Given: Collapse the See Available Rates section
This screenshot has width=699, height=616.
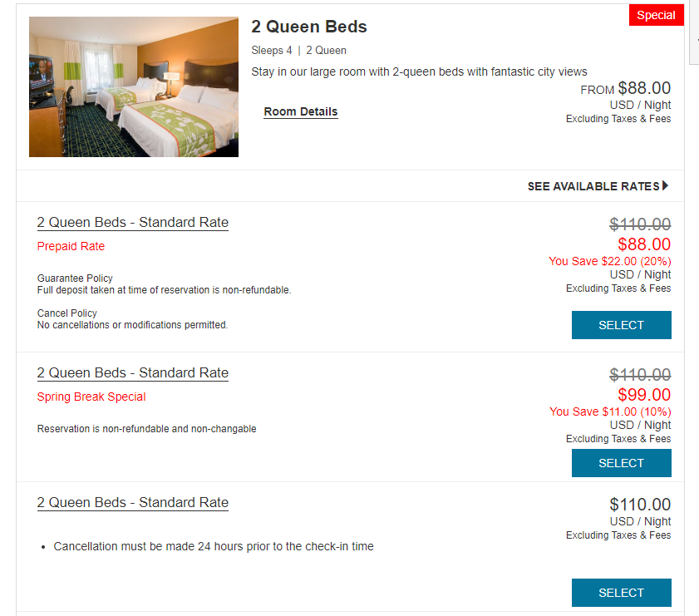Looking at the screenshot, I should coord(598,186).
